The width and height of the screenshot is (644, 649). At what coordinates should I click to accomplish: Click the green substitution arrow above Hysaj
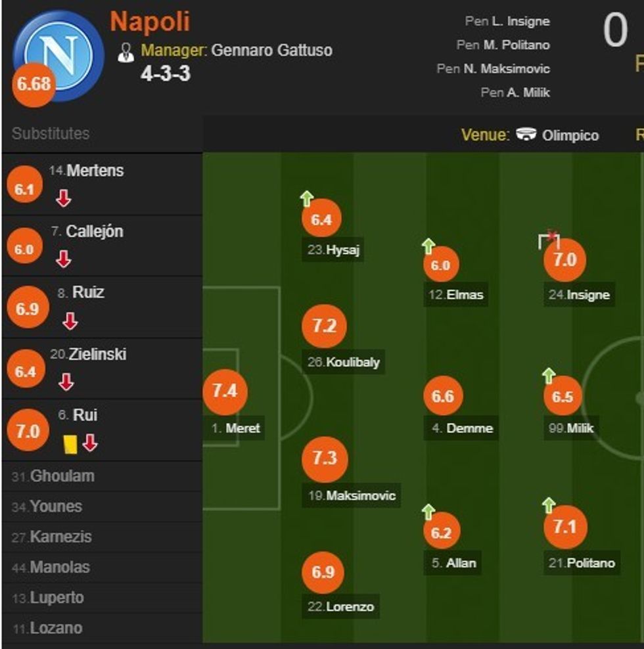(306, 198)
